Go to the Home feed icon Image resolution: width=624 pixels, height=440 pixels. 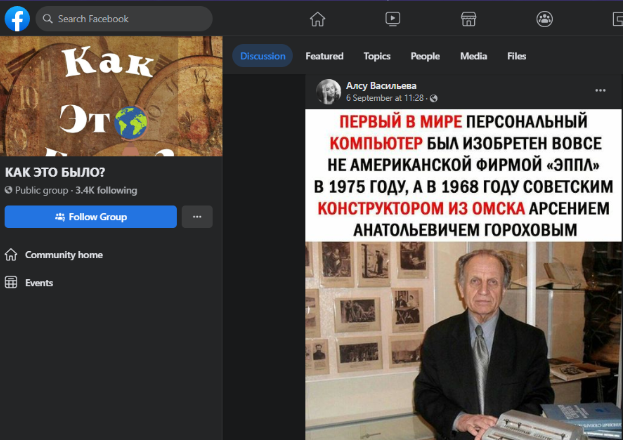point(318,19)
